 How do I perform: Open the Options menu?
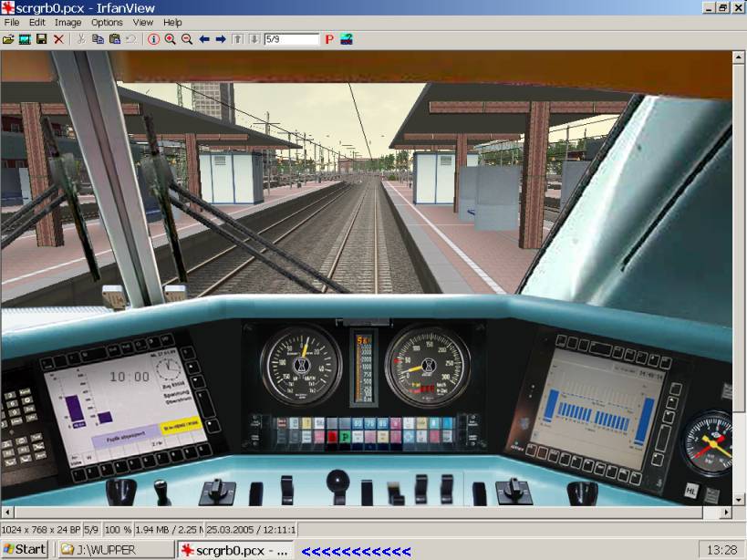pos(108,23)
